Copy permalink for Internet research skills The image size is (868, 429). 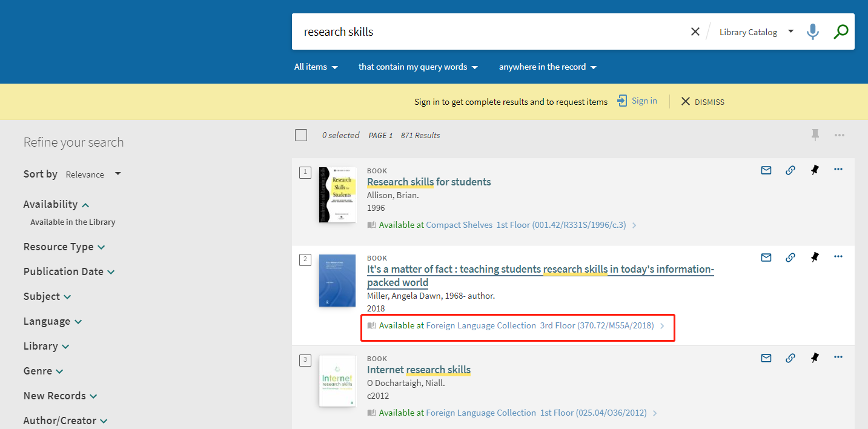[x=790, y=358]
